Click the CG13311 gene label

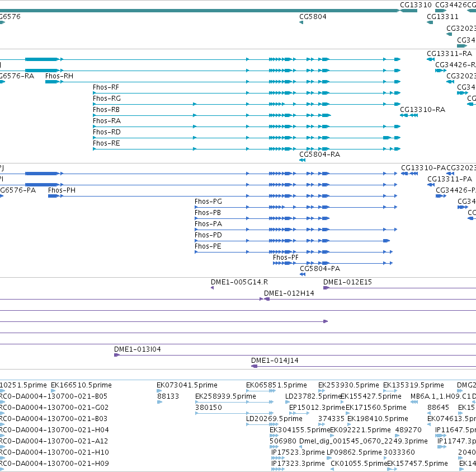tap(442, 17)
